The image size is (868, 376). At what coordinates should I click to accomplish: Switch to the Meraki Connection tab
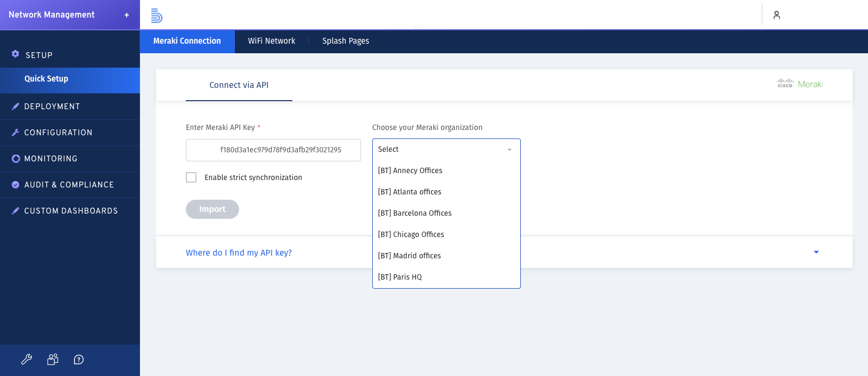[x=187, y=41]
